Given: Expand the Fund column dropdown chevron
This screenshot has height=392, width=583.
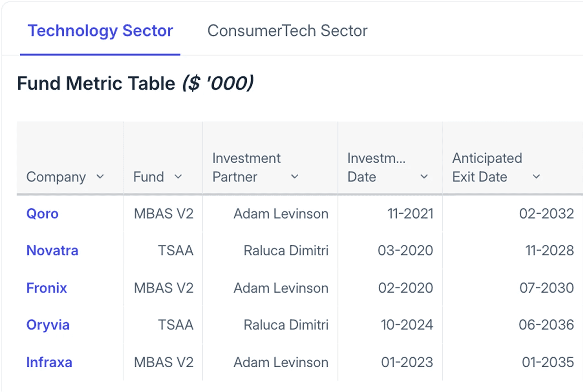Looking at the screenshot, I should [x=178, y=177].
